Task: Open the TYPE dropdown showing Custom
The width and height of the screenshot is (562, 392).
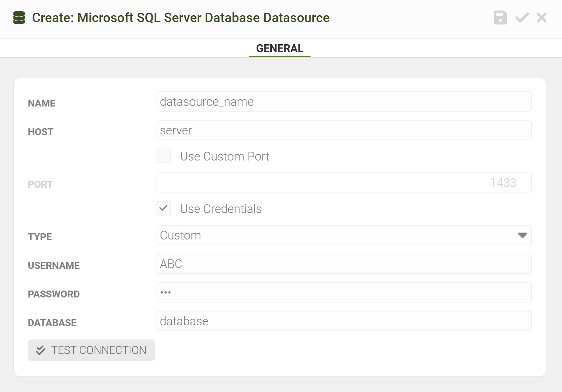Action: 344,235
